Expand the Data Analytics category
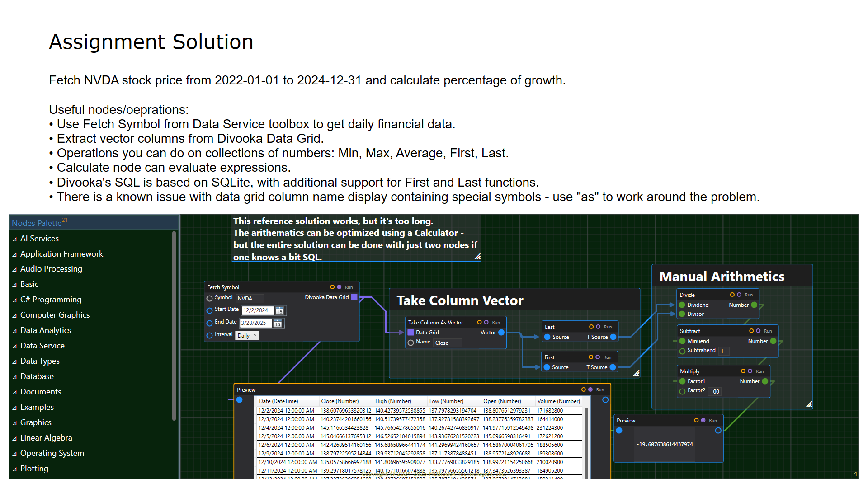This screenshot has height=488, width=868. coord(14,331)
